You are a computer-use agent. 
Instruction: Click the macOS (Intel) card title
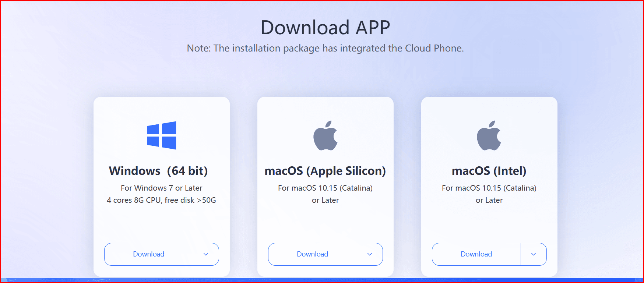point(489,170)
